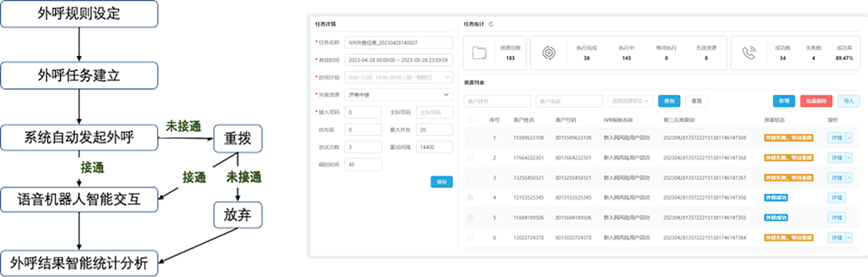Image resolution: width=868 pixels, height=277 pixels.
Task: Click the 接入号码 input field
Action: point(362,113)
